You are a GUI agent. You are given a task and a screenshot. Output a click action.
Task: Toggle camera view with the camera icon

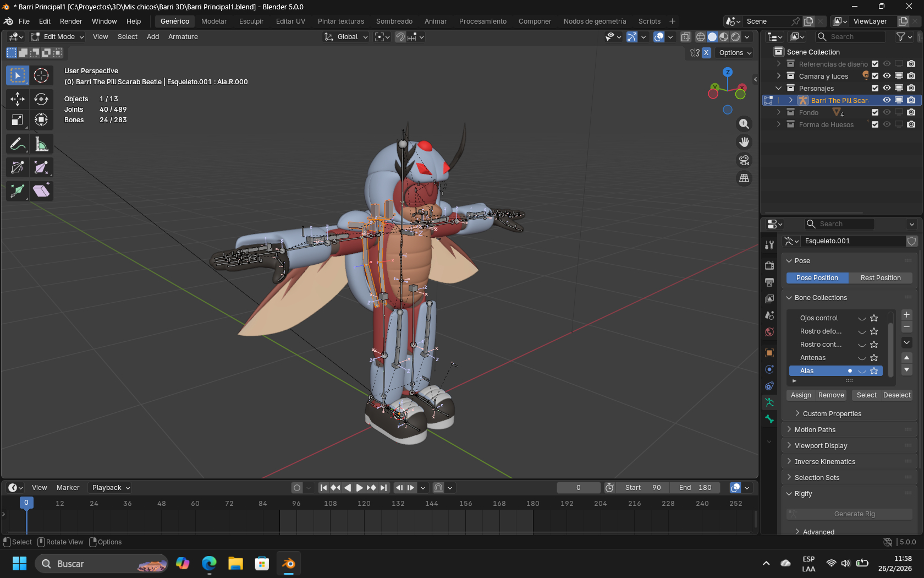(744, 160)
